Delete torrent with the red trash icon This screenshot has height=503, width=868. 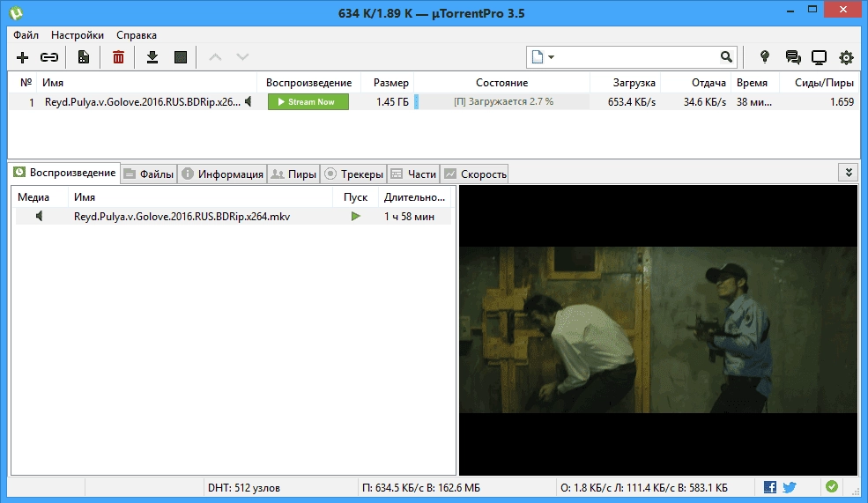pos(118,57)
